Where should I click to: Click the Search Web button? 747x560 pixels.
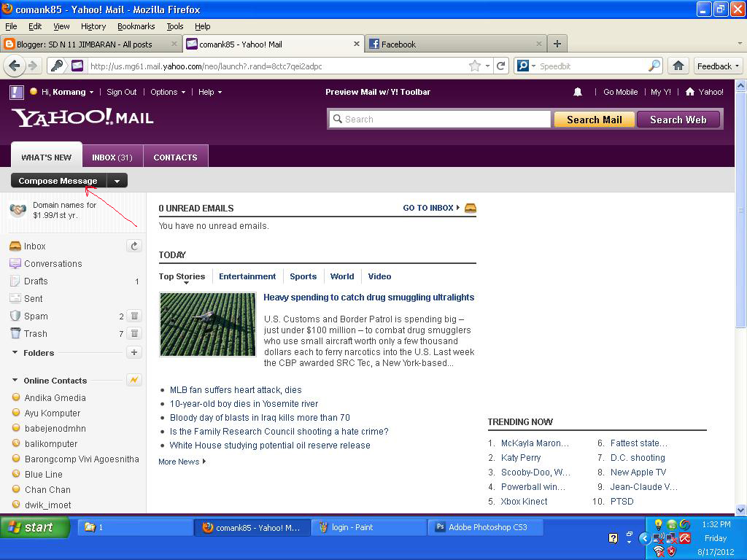pos(678,120)
